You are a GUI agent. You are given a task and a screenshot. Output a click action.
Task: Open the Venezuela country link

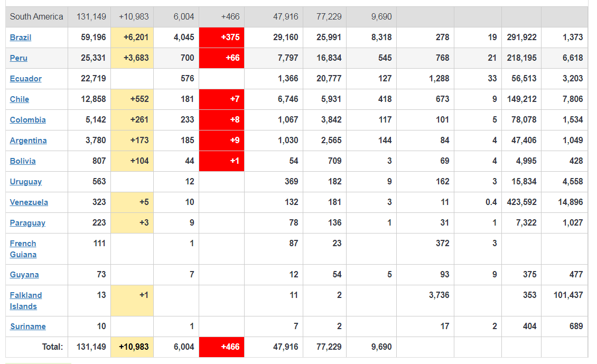point(29,202)
